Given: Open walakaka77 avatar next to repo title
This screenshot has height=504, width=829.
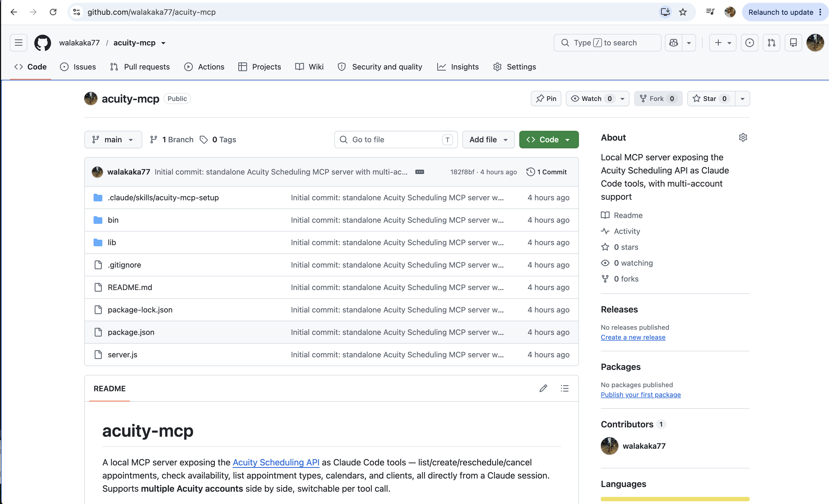Looking at the screenshot, I should [91, 99].
